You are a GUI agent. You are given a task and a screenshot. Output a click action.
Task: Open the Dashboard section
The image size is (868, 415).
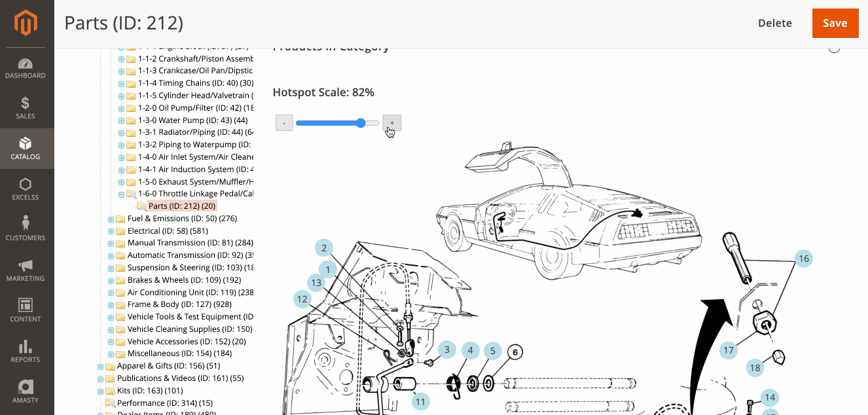point(26,68)
